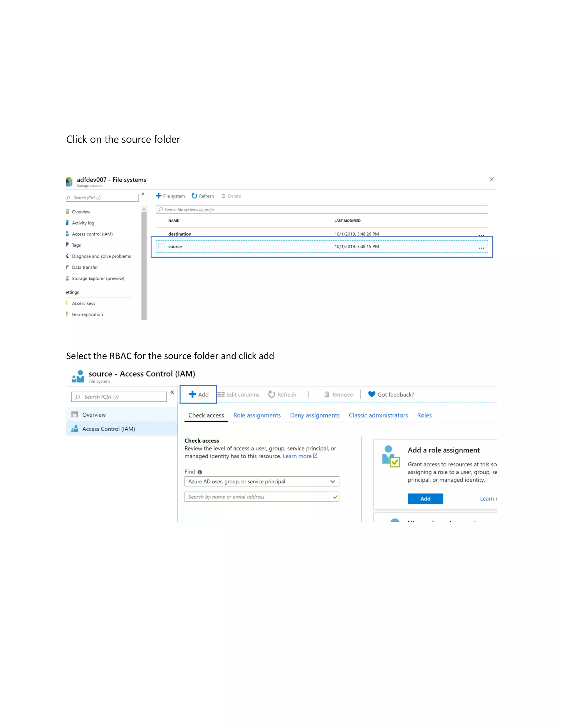Switch to the Roles tab

pos(424,415)
